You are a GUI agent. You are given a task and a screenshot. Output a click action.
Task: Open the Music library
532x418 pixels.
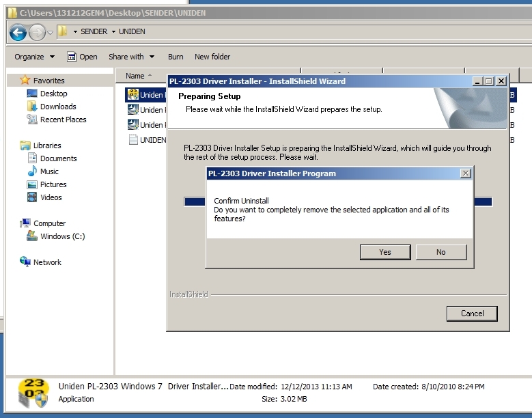[x=49, y=171]
